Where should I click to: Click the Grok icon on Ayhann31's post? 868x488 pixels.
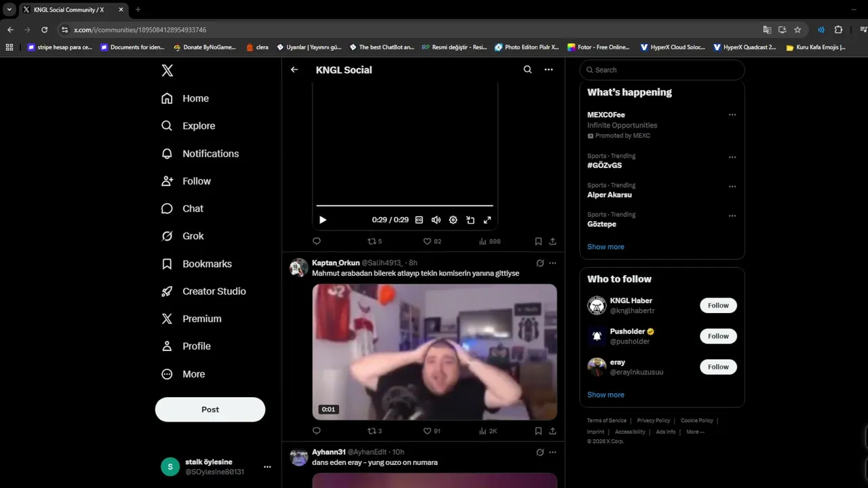[x=540, y=452]
